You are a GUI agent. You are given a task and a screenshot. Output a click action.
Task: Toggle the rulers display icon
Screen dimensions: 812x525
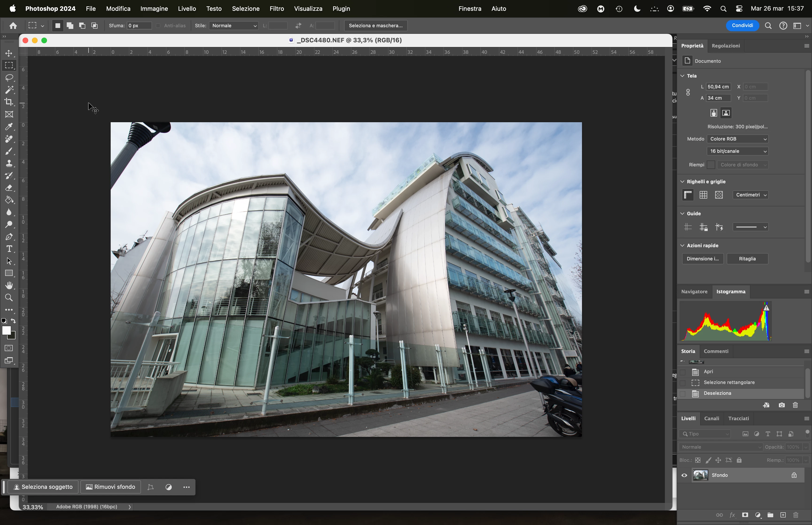pos(688,195)
